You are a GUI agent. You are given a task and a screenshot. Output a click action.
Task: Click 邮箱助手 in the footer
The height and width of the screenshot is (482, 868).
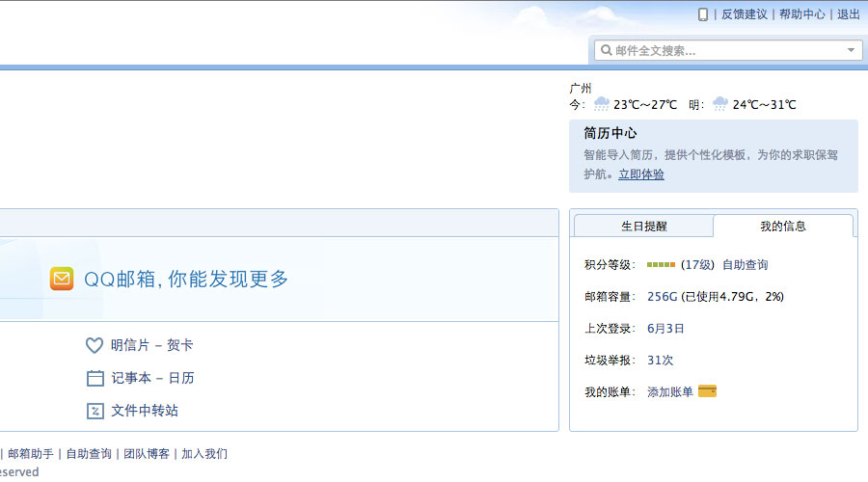click(31, 454)
